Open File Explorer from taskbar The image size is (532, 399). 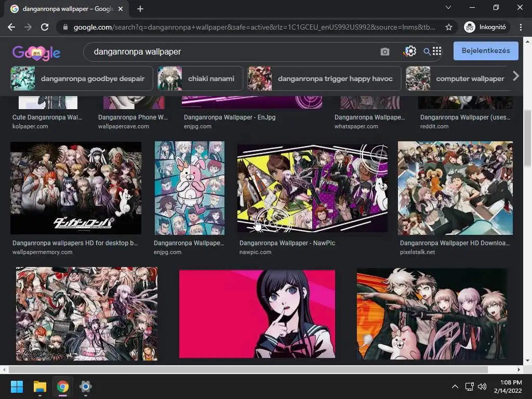pyautogui.click(x=39, y=387)
